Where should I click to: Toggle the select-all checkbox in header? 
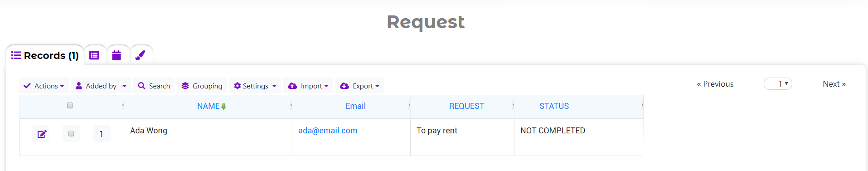70,105
